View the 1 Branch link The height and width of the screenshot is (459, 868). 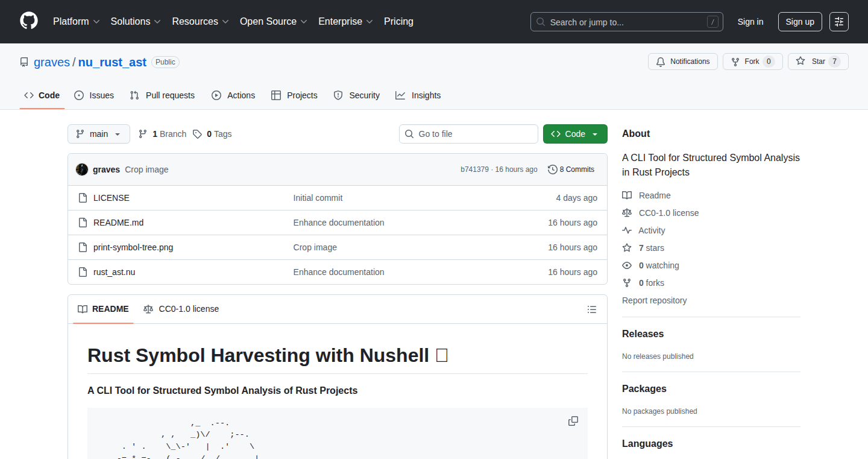(x=163, y=134)
